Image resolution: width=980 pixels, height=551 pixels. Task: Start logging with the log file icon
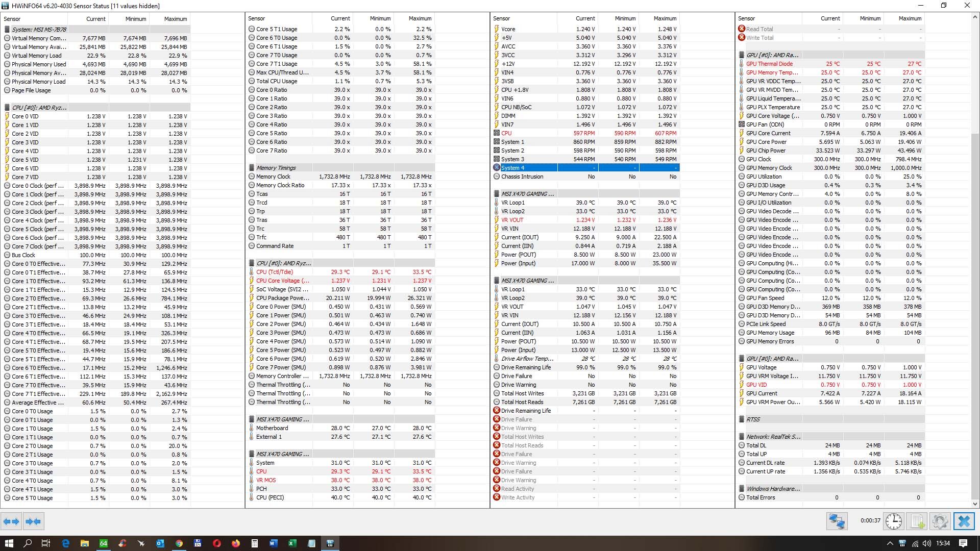coord(917,521)
